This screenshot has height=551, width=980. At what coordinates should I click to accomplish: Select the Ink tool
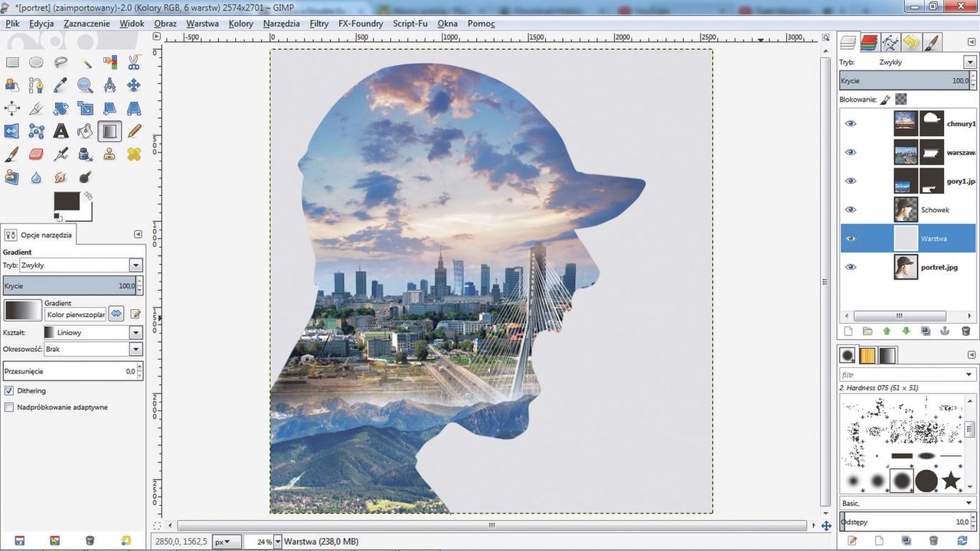(85, 155)
